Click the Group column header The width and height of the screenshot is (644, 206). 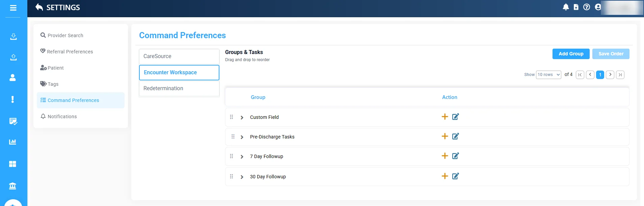(x=258, y=97)
